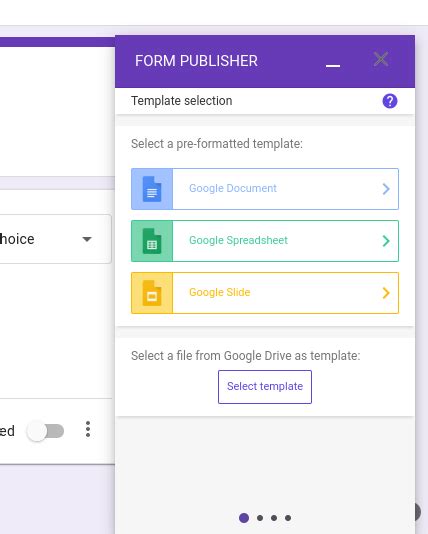Viewport: 428px width, 534px height.
Task: Click the green Google Sheets file icon
Action: point(152,241)
